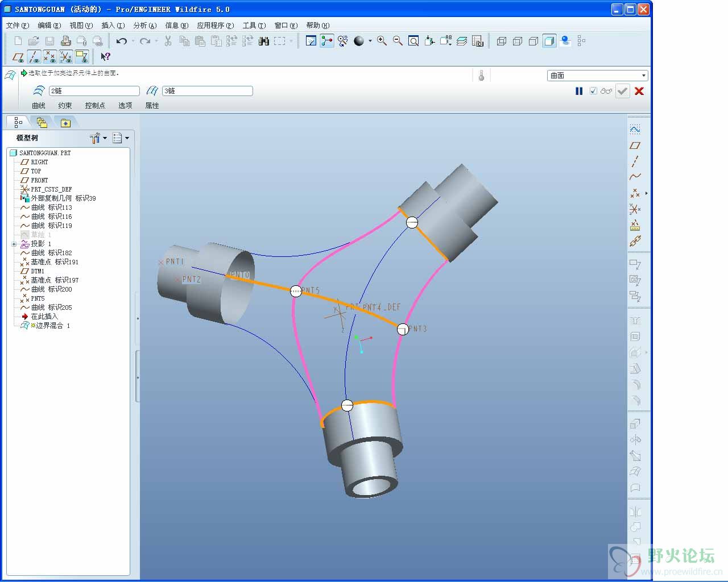Open the Find binoculars tool
Screen dimensions: 728x582
coord(264,41)
